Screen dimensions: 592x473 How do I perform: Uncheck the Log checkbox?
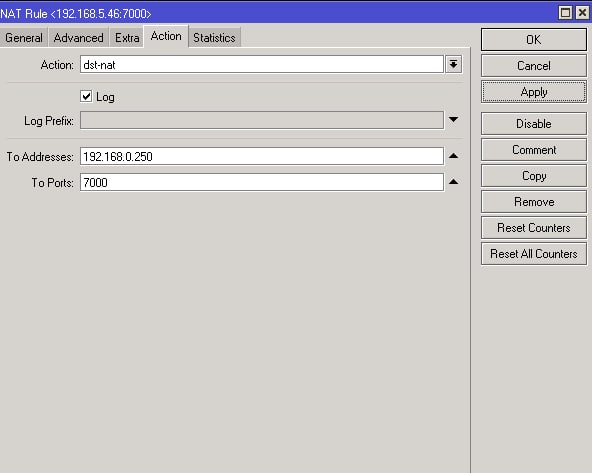(86, 96)
